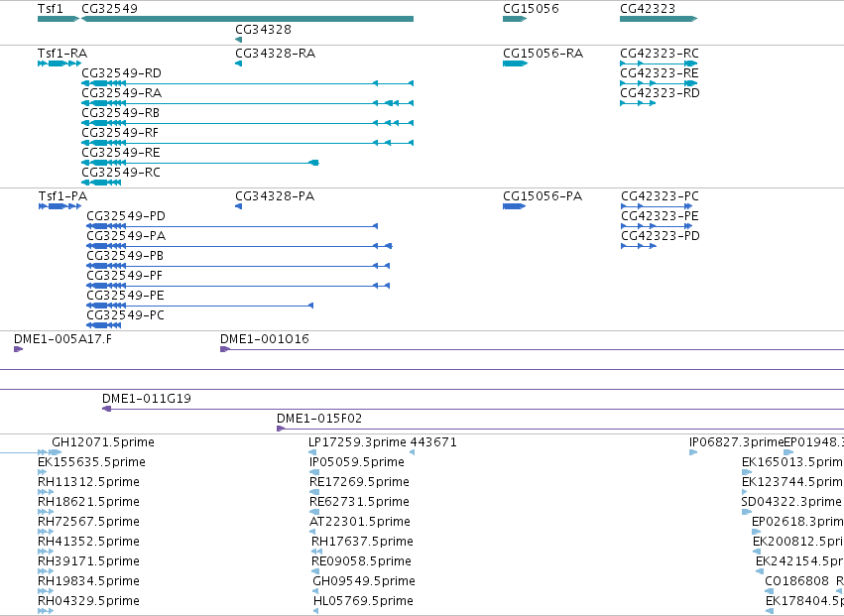Click the 443671 feature arrow

413,452
